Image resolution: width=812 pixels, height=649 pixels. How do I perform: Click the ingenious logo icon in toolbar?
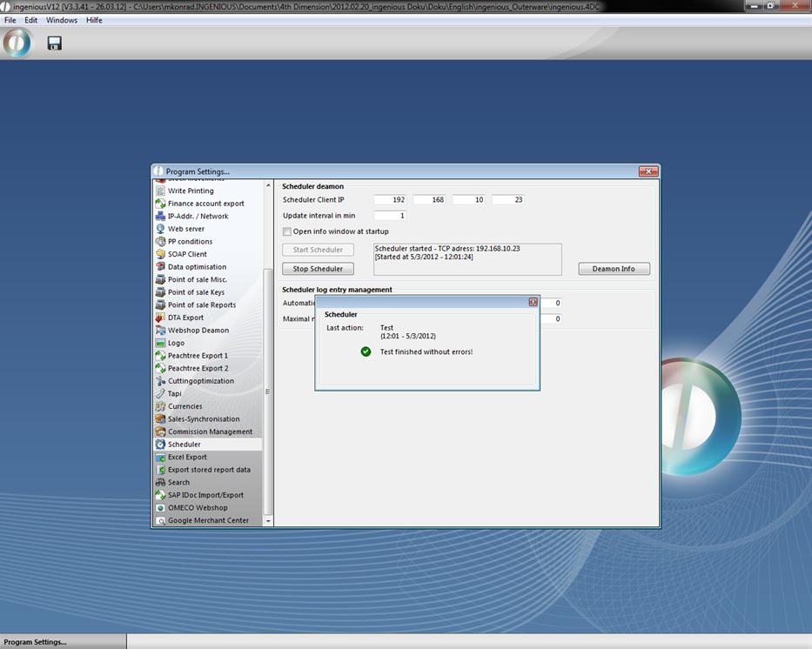click(x=17, y=43)
